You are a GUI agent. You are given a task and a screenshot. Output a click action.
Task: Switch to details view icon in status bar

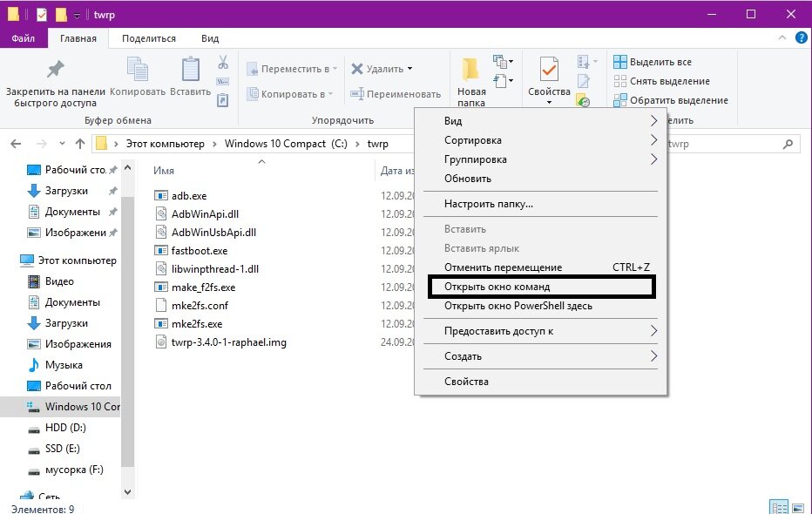coord(779,508)
